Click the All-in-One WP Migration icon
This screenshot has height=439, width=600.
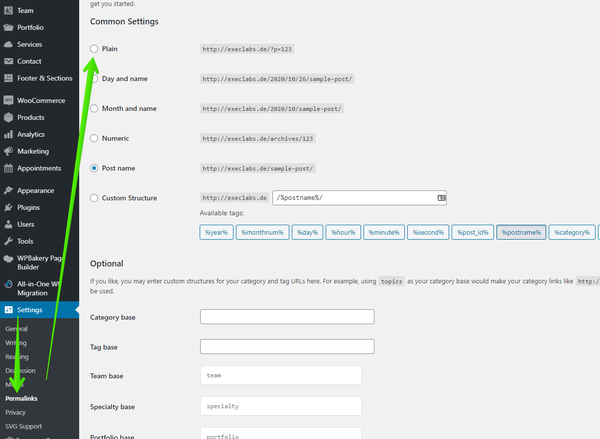click(8, 284)
